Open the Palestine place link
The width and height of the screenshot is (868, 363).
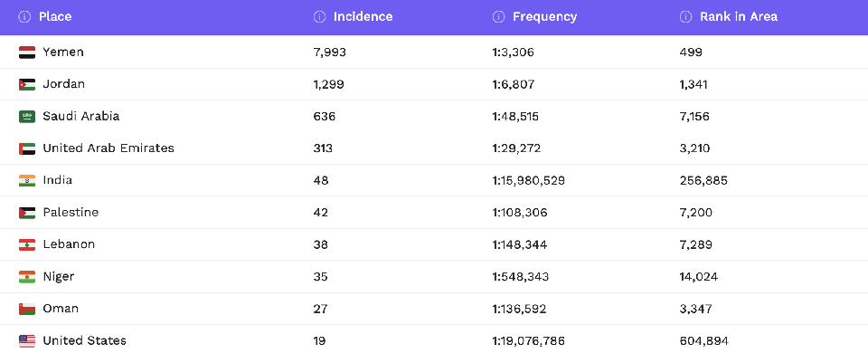click(71, 213)
